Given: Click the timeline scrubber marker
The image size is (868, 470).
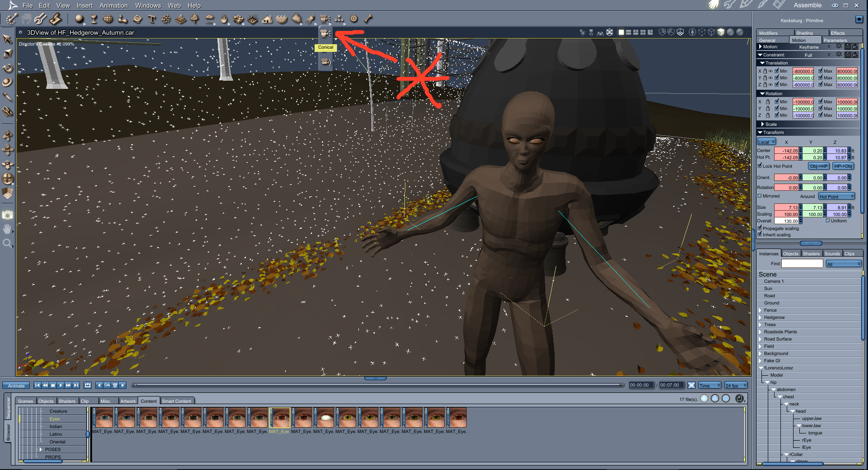Looking at the screenshot, I should click(135, 385).
